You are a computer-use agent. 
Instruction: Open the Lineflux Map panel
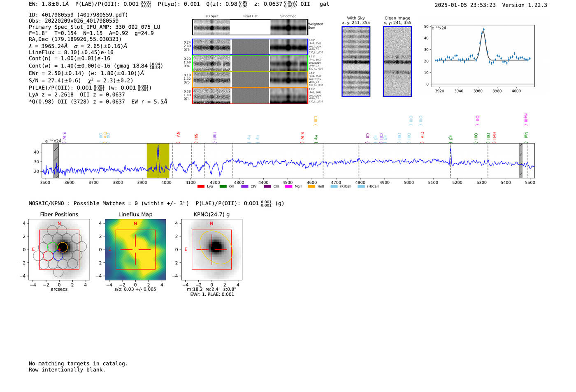point(135,250)
